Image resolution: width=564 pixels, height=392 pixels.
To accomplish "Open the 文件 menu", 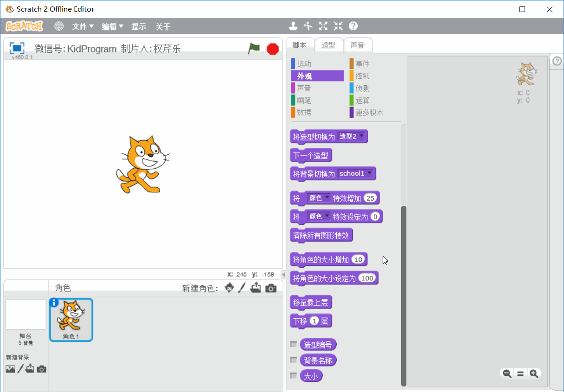I will (x=83, y=26).
